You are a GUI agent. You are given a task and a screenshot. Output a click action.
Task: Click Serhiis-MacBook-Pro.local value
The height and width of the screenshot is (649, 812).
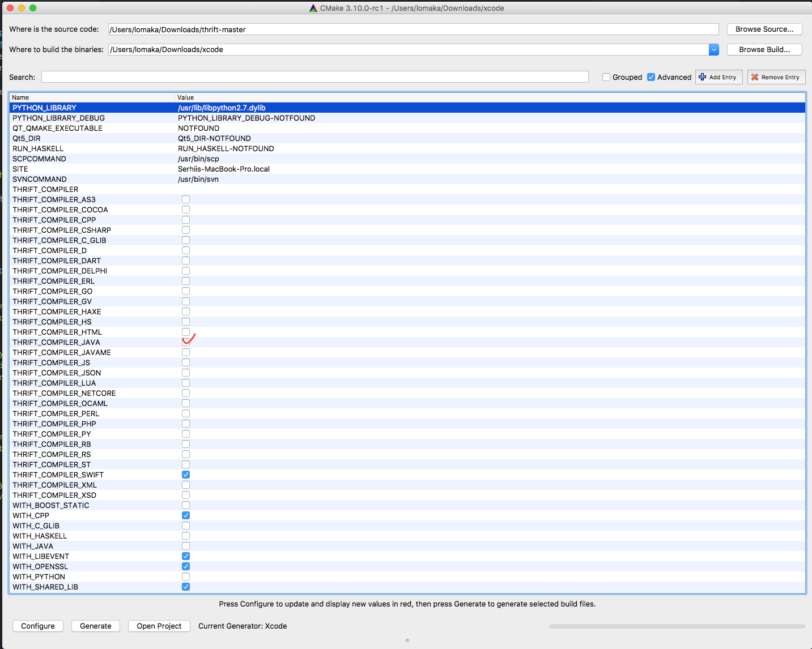tap(224, 169)
